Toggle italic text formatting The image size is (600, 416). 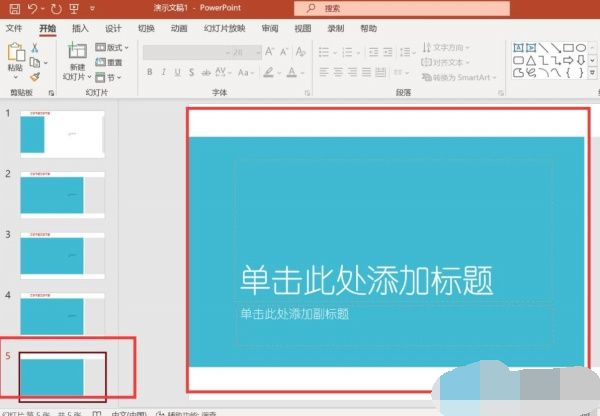point(164,72)
